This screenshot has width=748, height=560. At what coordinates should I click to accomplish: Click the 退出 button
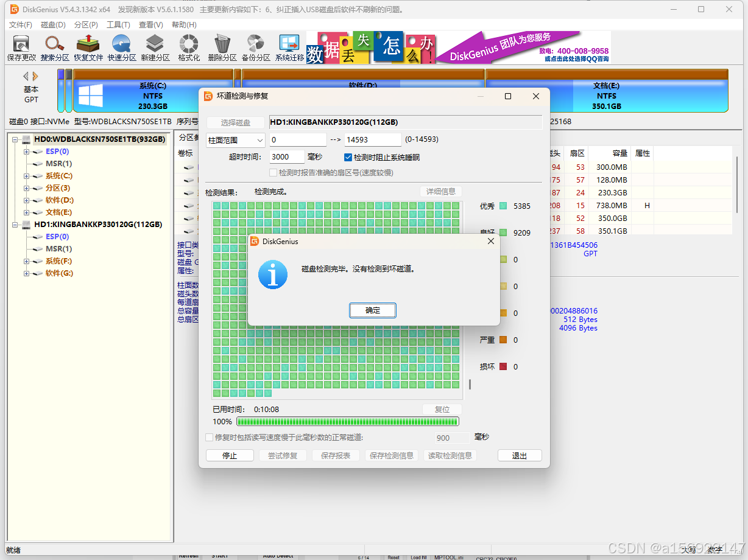tap(520, 455)
